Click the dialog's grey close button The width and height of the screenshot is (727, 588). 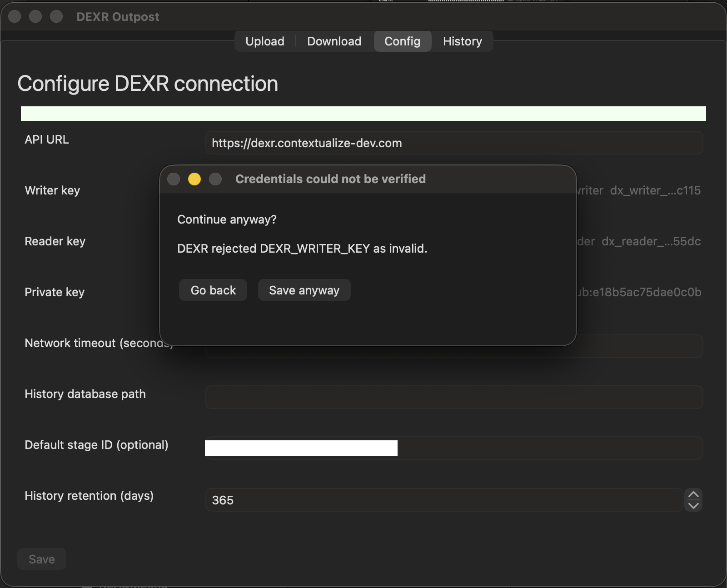(x=174, y=179)
